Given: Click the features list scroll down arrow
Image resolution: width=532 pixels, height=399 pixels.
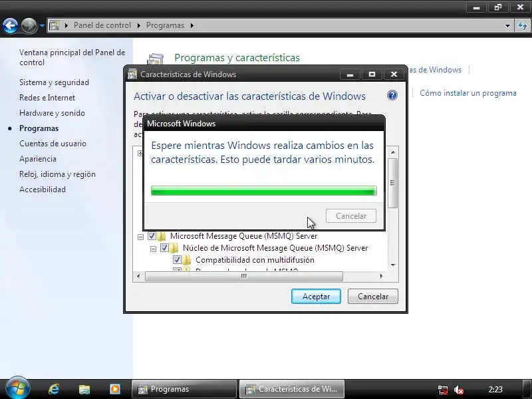Looking at the screenshot, I should [393, 265].
